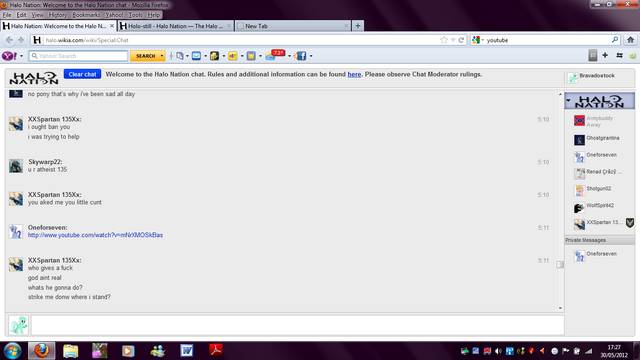This screenshot has width=640, height=360.
Task: Open Yahoo toolbar settings gear icon
Action: coord(633,56)
